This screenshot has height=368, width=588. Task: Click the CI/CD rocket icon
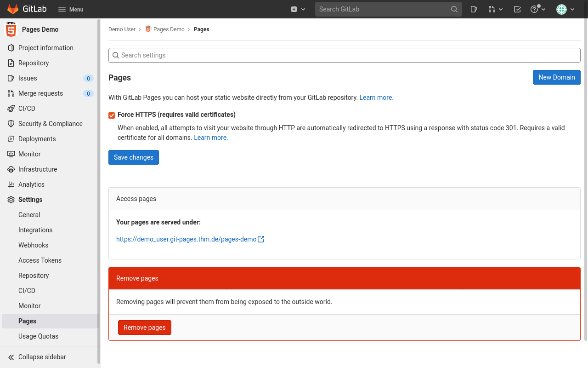point(11,109)
